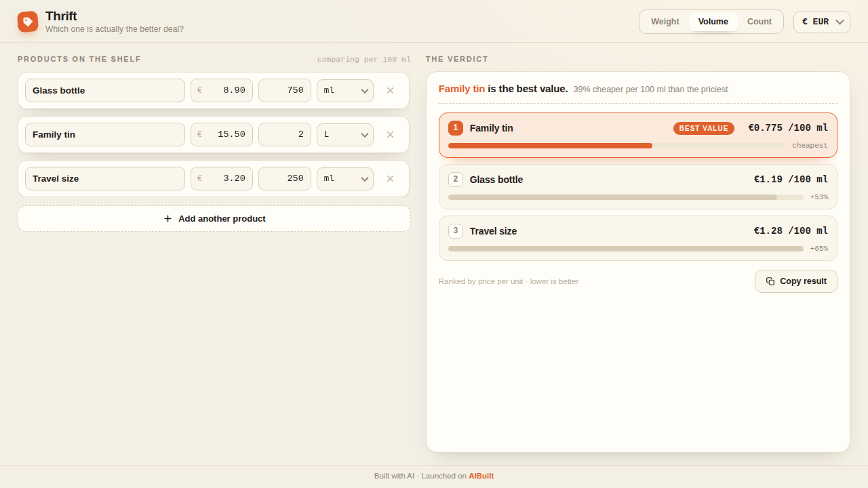Edit the Family tin name field

(x=105, y=134)
